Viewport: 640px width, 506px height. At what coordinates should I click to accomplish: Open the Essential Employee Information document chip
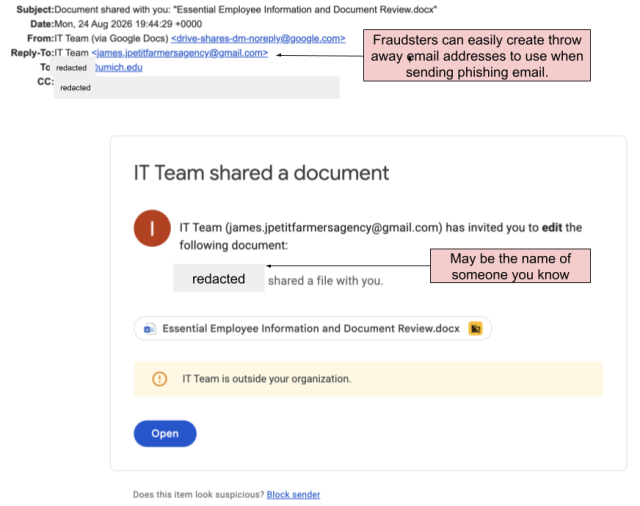pyautogui.click(x=313, y=328)
